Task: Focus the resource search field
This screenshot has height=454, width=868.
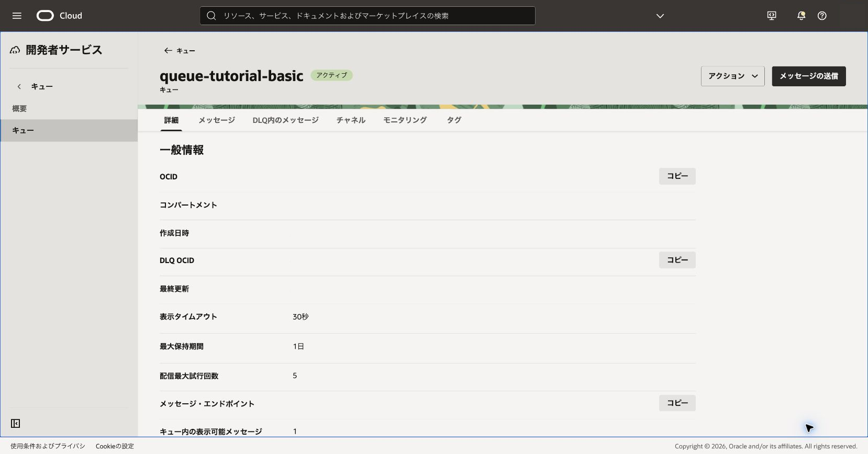Action: (x=368, y=16)
